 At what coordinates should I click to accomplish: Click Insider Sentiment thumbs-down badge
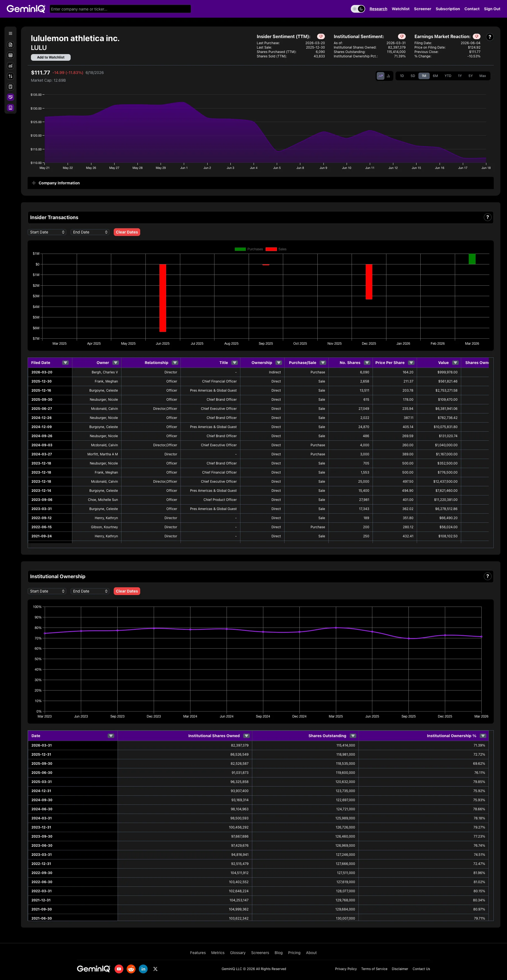[321, 36]
